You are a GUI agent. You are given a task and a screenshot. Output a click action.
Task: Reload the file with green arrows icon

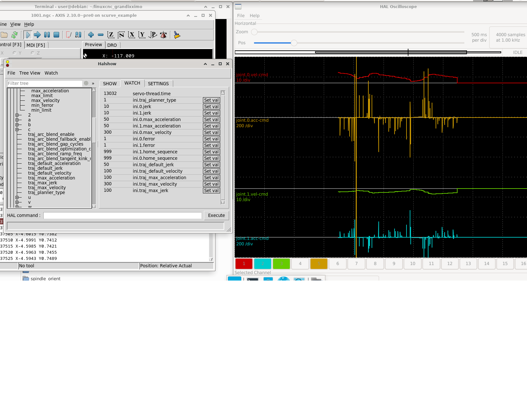tap(15, 35)
